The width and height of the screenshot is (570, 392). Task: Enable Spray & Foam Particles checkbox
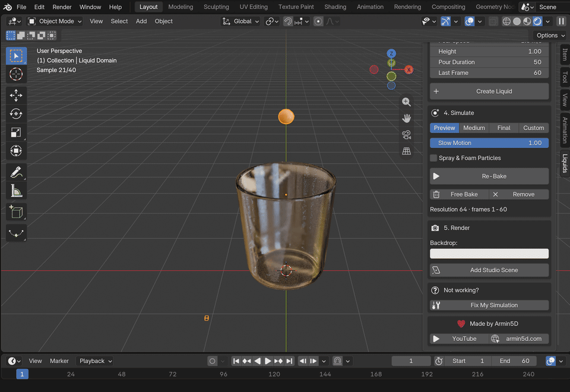click(433, 158)
